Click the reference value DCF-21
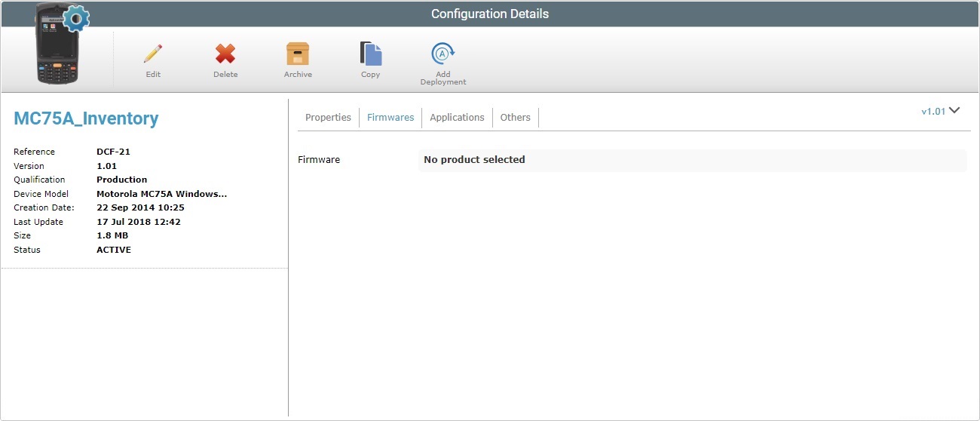This screenshot has width=980, height=421. tap(113, 152)
